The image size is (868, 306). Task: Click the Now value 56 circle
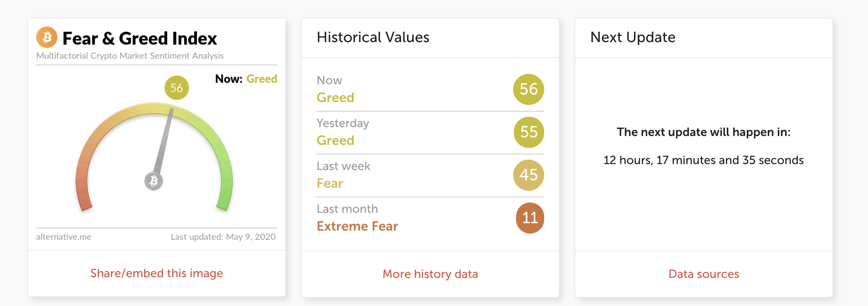[529, 89]
